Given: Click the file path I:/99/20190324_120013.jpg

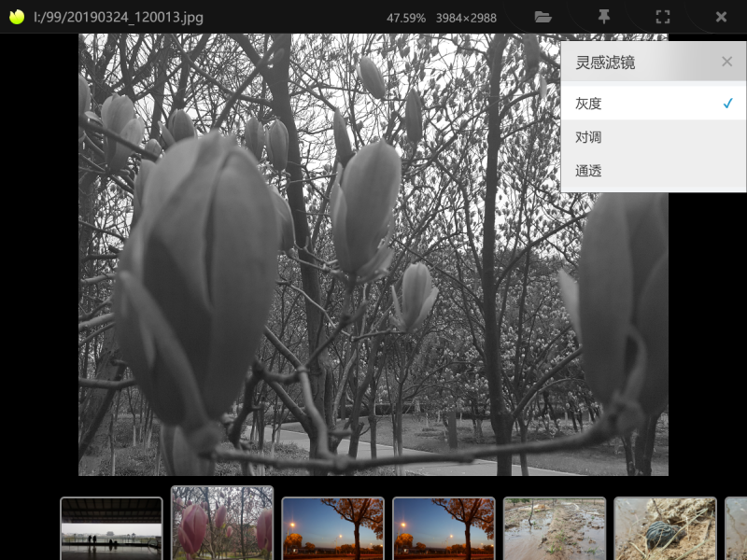Looking at the screenshot, I should pos(119,17).
